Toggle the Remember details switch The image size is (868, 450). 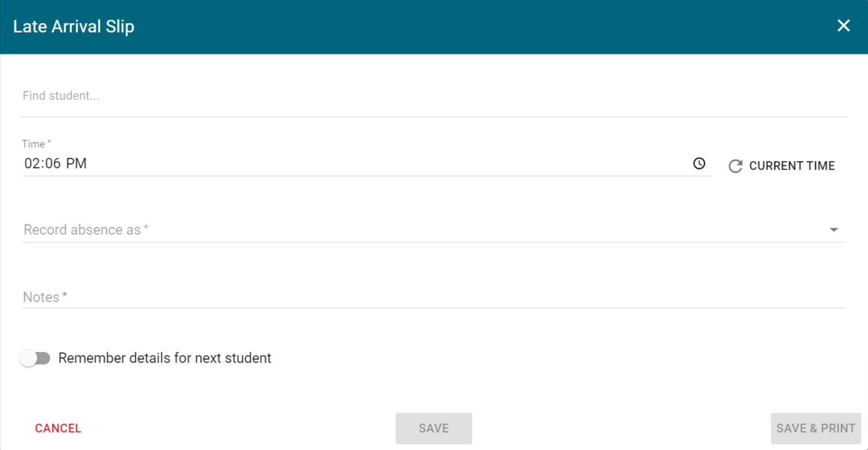[x=35, y=358]
